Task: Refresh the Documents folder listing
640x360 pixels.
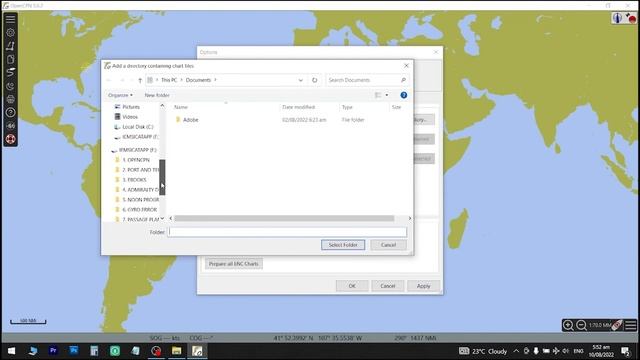Action: (x=314, y=80)
